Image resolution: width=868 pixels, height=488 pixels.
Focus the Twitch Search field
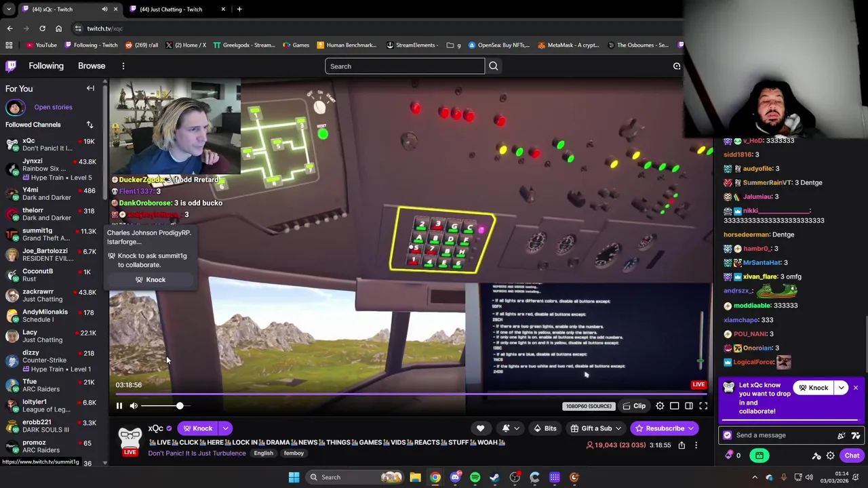click(405, 66)
